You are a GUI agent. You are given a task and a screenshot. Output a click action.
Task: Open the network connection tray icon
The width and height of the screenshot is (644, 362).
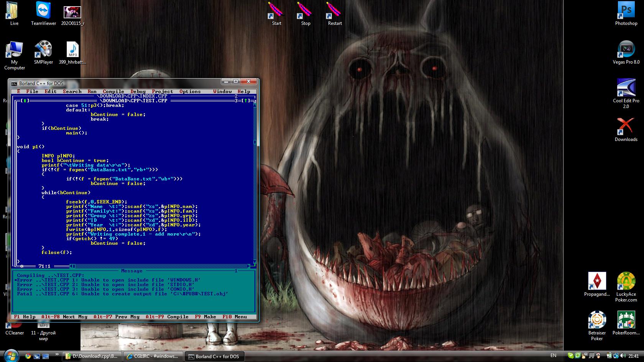(x=616, y=356)
